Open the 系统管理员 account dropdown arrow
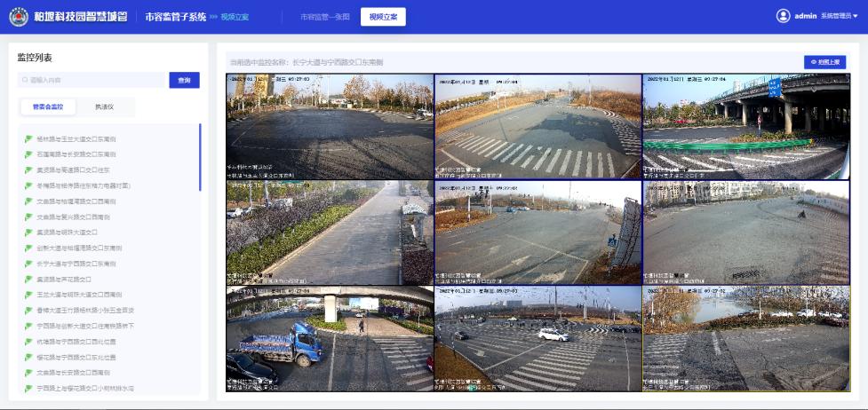 click(x=856, y=16)
